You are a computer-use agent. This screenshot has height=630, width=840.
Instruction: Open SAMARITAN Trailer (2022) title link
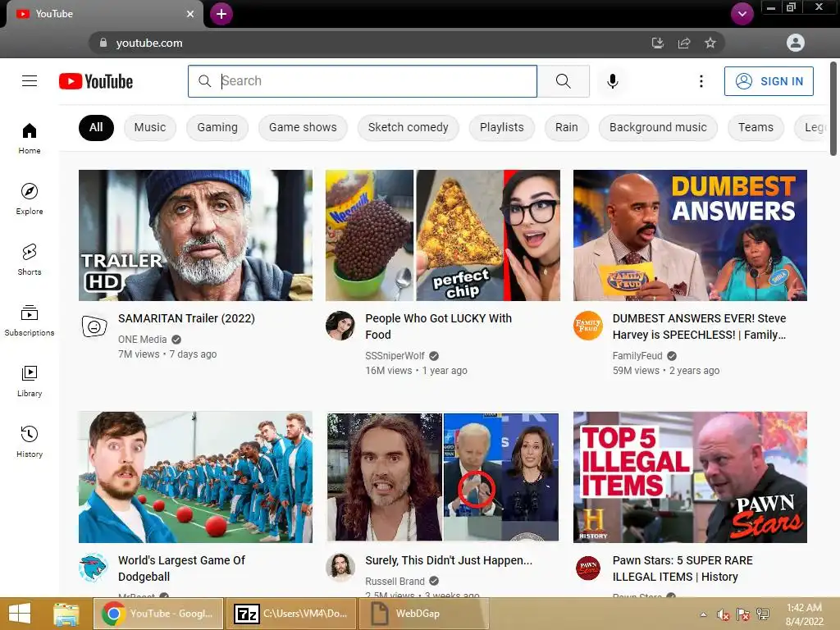(186, 318)
